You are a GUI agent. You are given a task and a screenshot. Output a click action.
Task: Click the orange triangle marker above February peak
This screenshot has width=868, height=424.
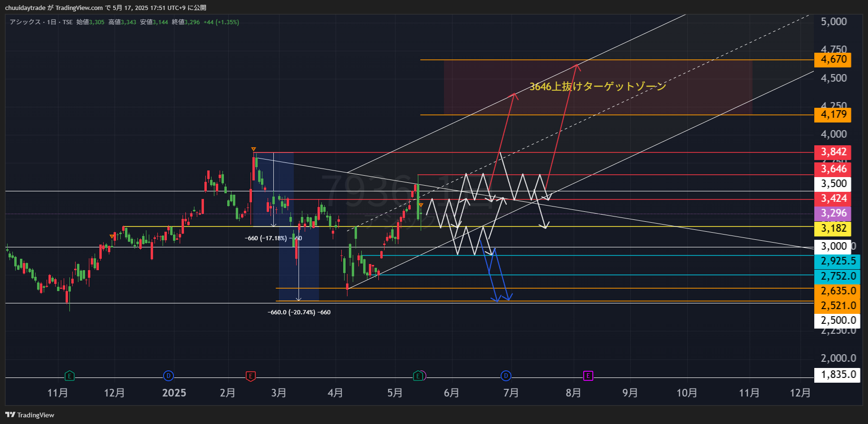253,149
